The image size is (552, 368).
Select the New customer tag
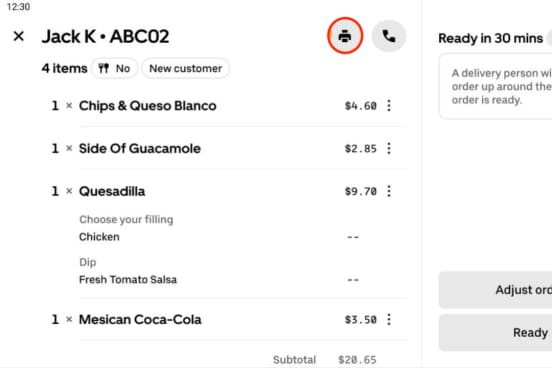tap(186, 68)
